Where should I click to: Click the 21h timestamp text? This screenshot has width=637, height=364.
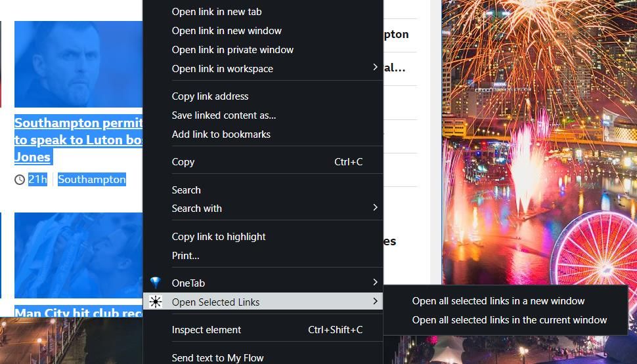click(37, 179)
